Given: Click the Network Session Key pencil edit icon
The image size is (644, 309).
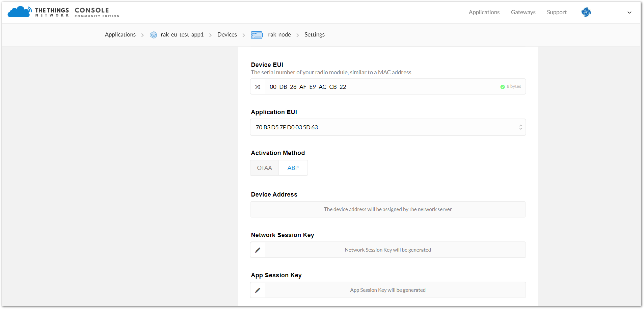Looking at the screenshot, I should coord(258,250).
